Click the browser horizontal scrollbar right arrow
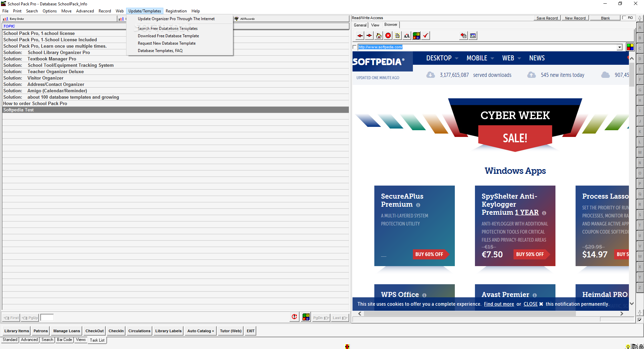 (x=622, y=313)
